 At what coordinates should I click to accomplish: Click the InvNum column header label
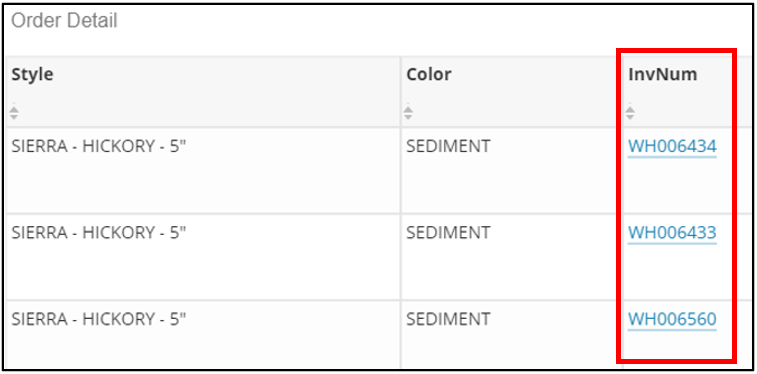coord(662,74)
